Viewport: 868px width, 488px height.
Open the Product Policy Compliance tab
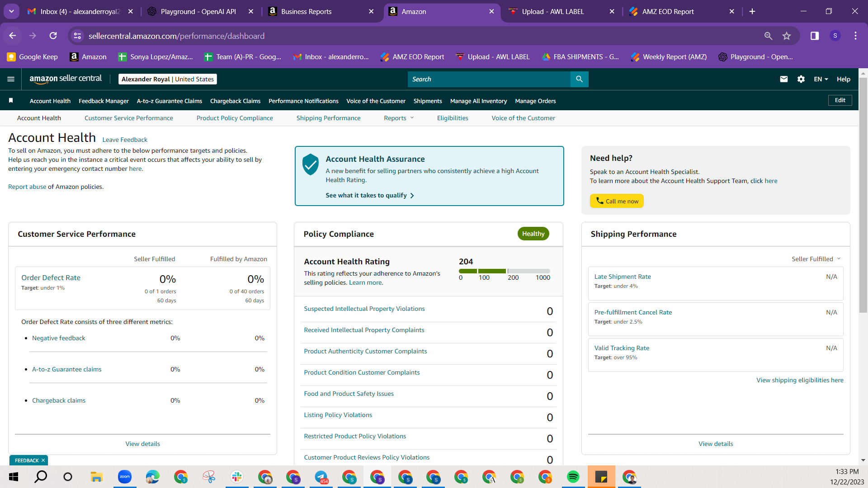tap(235, 118)
